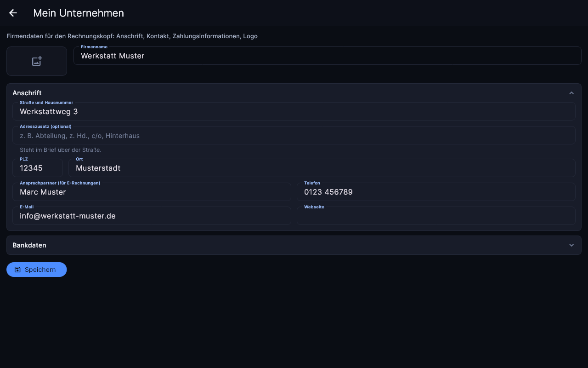Click the back arrow icon
Viewport: 588px width, 368px height.
coord(13,13)
